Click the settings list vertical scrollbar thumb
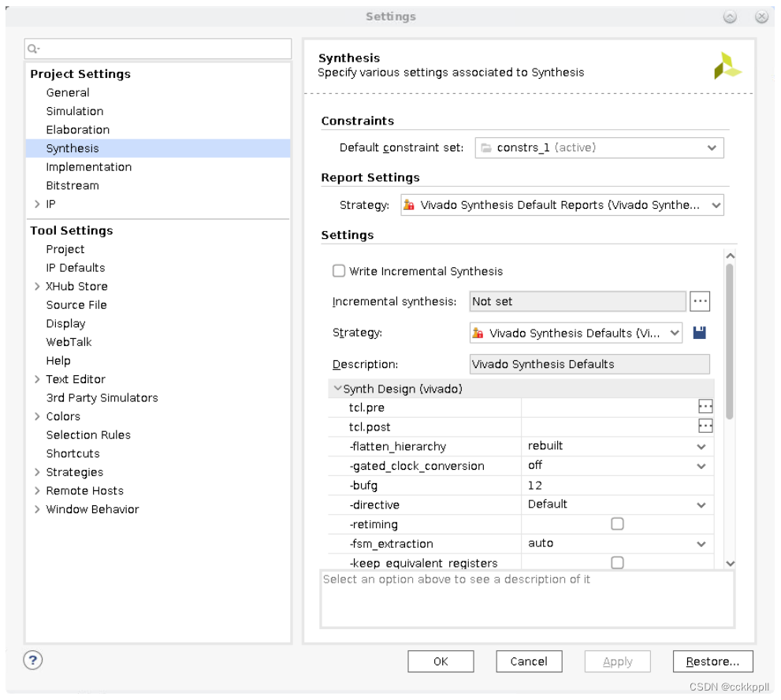 tap(730, 341)
